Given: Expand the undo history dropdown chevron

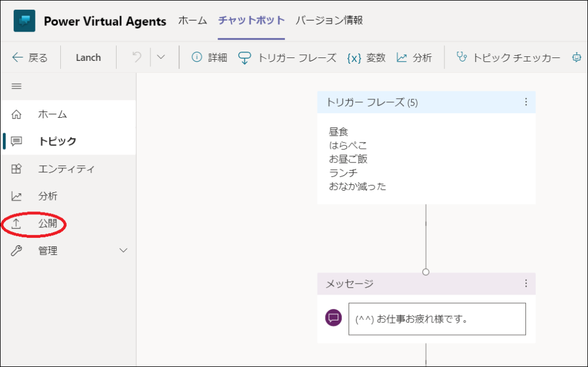Looking at the screenshot, I should point(161,57).
